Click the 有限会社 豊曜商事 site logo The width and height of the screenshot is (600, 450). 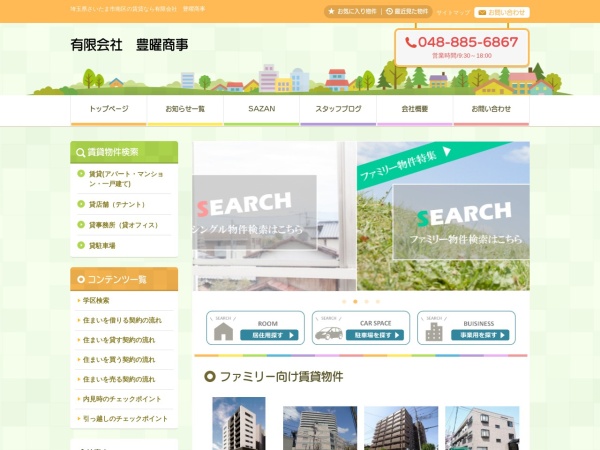[x=129, y=45]
